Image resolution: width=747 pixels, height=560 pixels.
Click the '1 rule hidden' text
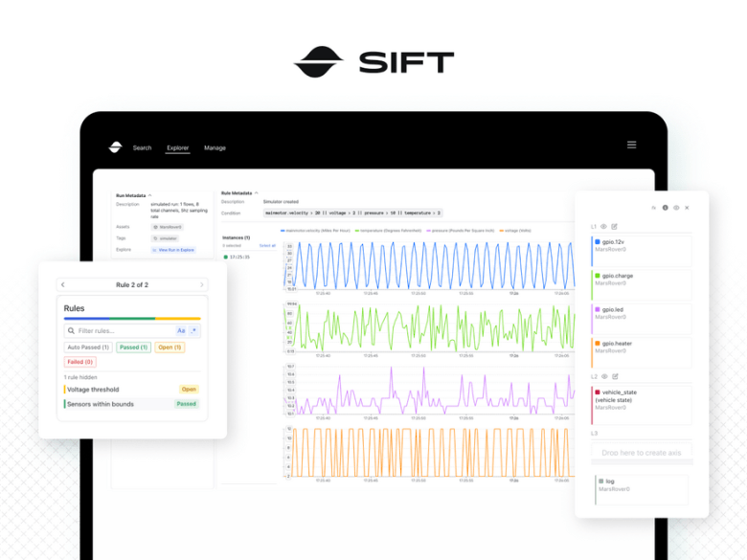[x=80, y=377]
